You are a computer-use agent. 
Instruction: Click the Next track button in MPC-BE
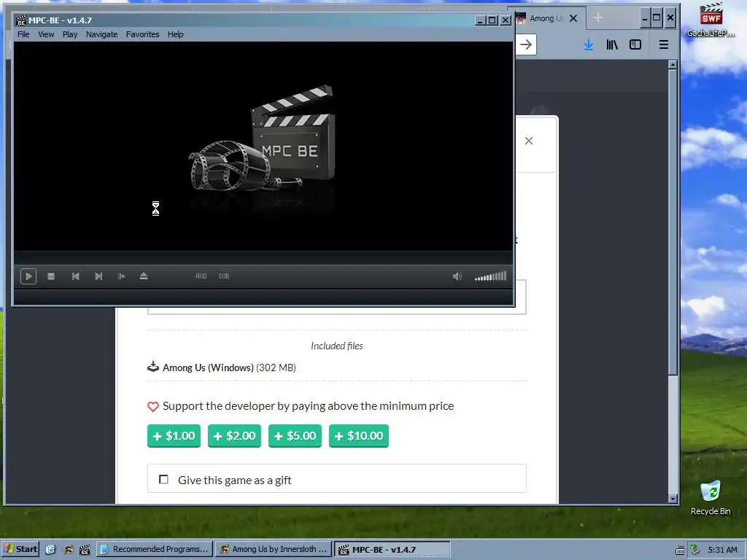98,276
